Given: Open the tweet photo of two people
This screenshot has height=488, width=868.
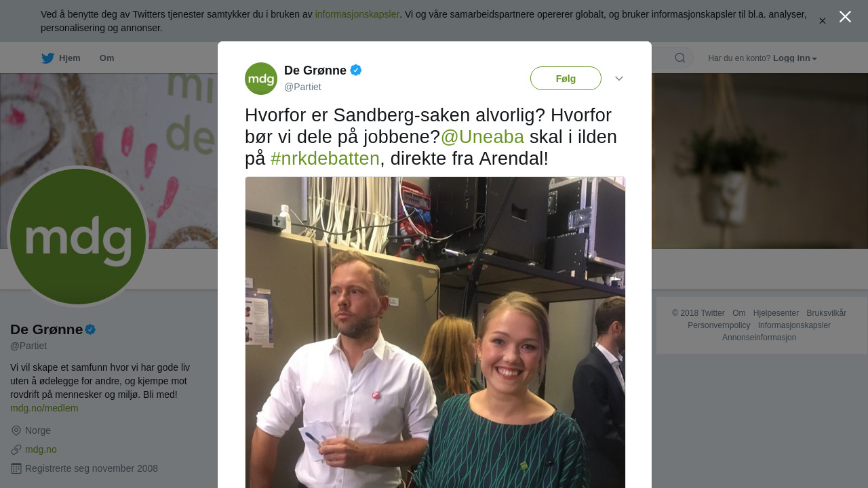Looking at the screenshot, I should pos(435,332).
